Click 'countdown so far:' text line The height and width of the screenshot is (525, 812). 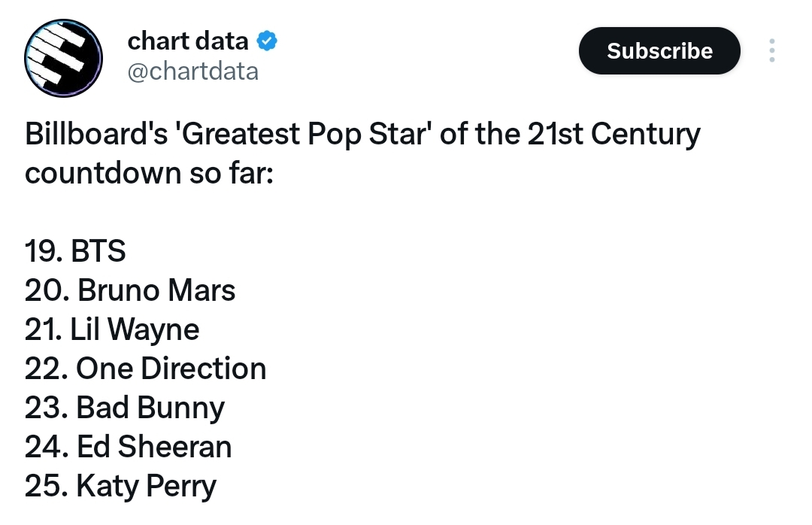149,173
